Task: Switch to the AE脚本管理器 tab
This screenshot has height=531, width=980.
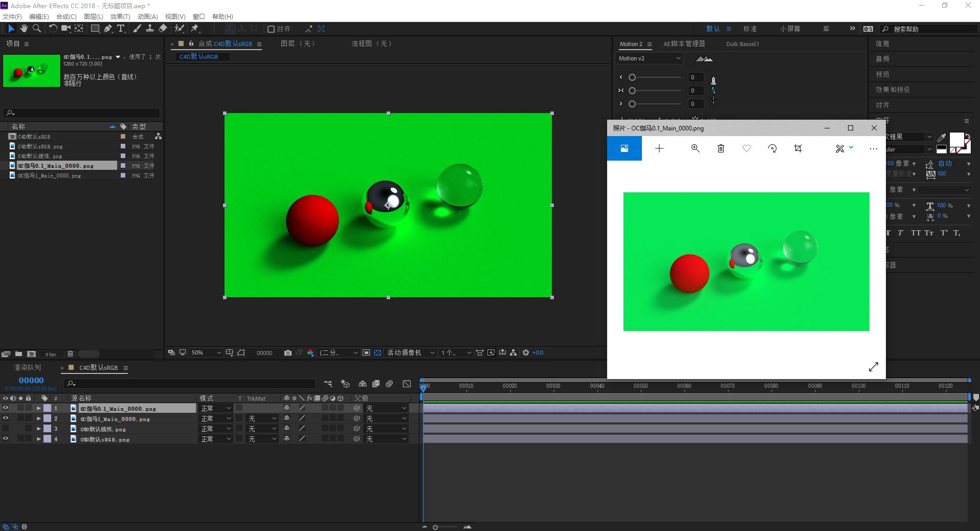Action: [x=684, y=44]
